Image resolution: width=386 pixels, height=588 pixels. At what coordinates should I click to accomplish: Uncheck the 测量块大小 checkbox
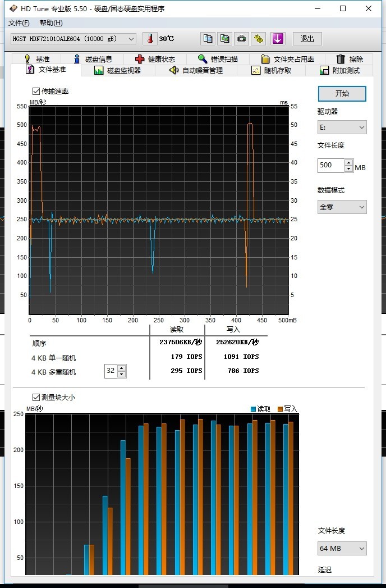[36, 397]
